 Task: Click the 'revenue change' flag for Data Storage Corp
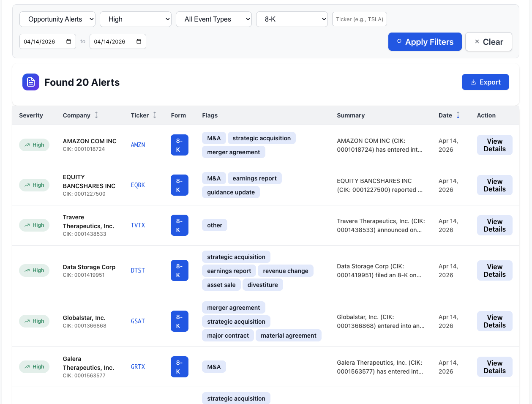click(286, 271)
